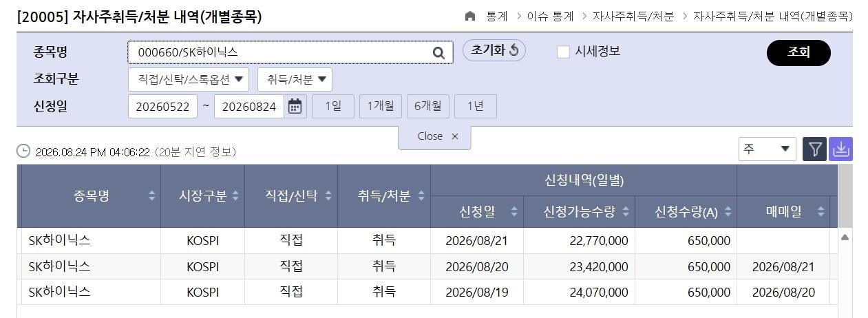Open the 취득/처분 dropdown
868x318 pixels.
pyautogui.click(x=295, y=79)
